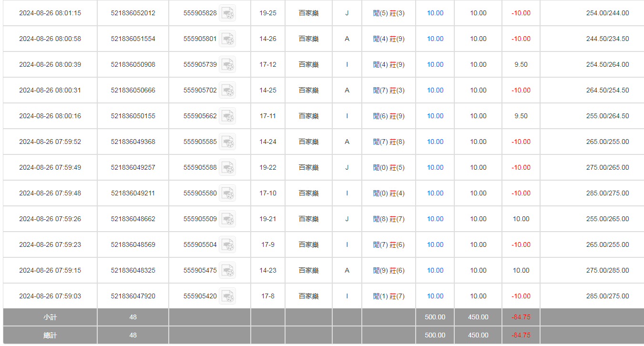The height and width of the screenshot is (346, 644).
Task: Click video icon beside round 555905475
Action: pos(227,271)
